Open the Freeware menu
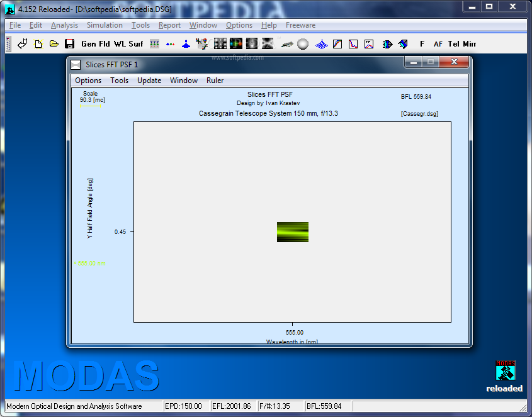 (300, 25)
